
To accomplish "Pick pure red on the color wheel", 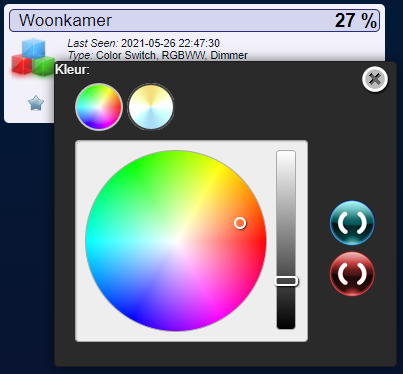I will (x=263, y=241).
